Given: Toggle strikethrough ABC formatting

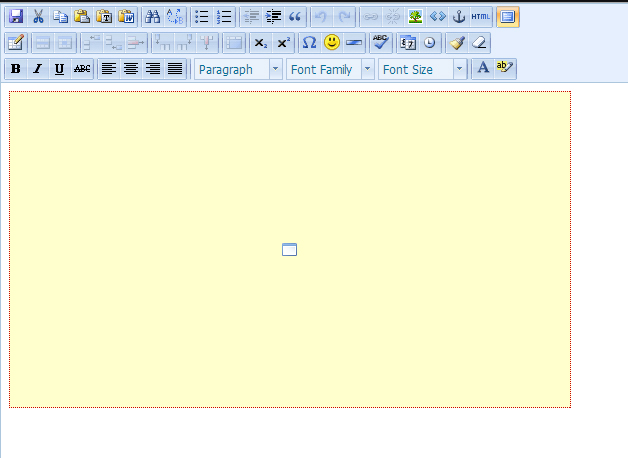Looking at the screenshot, I should 82,69.
